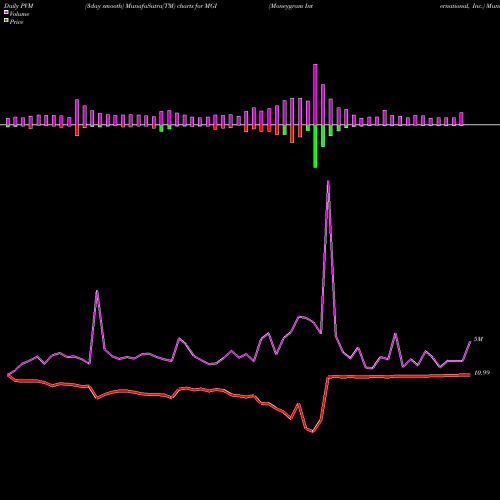500x500 pixels.
Task: Click the '(Moneygram Int' text at top
Action: [x=291, y=6]
